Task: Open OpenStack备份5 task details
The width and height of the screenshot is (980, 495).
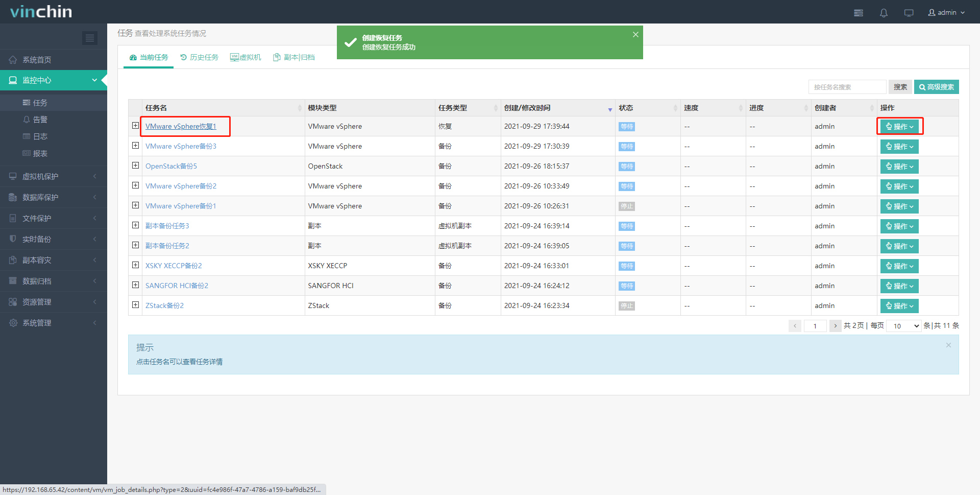Action: coord(171,166)
